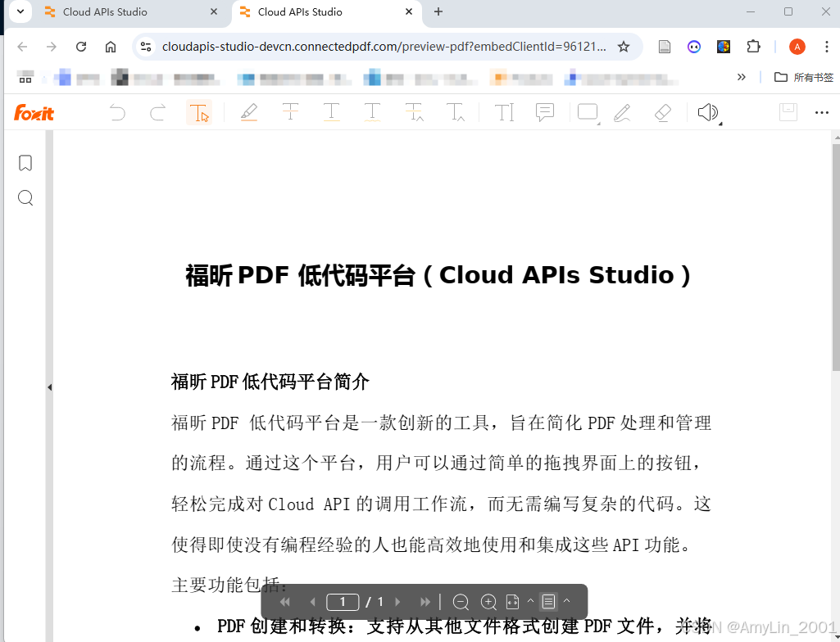The height and width of the screenshot is (642, 840).
Task: Start the read aloud speaker tool
Action: point(708,112)
